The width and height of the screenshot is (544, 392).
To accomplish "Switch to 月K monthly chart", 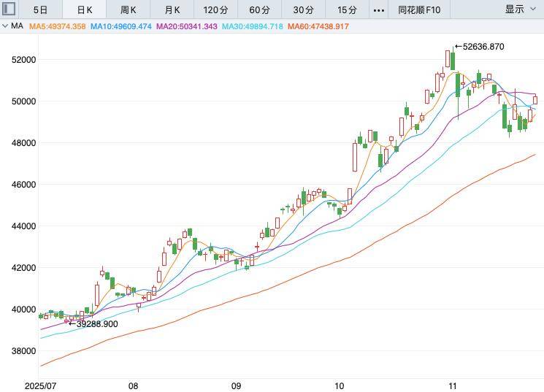I will (172, 9).
